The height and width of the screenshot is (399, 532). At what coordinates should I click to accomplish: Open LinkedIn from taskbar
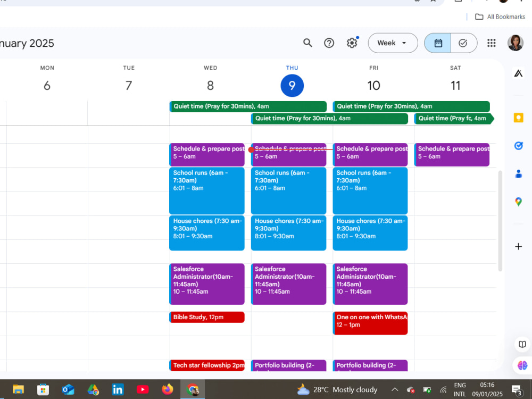click(118, 389)
